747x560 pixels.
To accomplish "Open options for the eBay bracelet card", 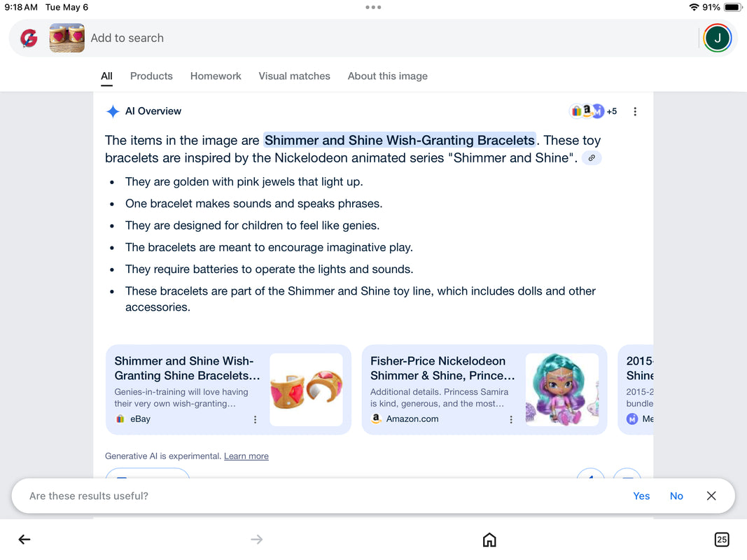I will tap(255, 419).
